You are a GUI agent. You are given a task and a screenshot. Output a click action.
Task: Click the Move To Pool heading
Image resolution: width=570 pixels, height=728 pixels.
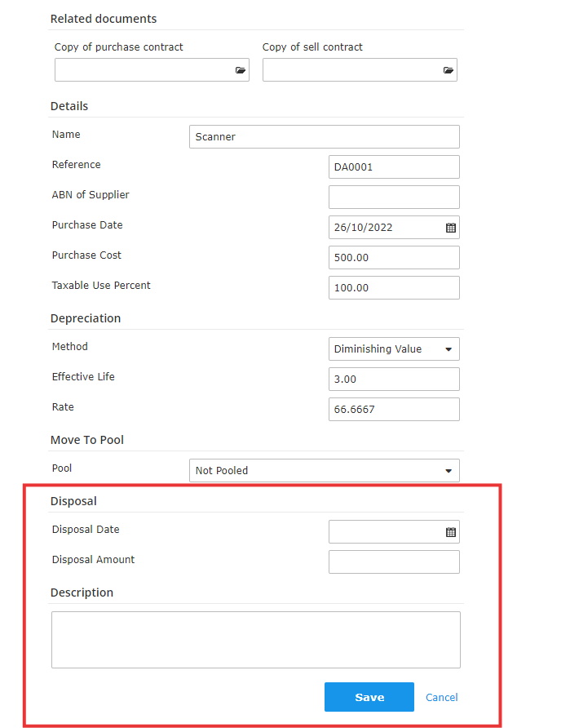click(x=86, y=440)
